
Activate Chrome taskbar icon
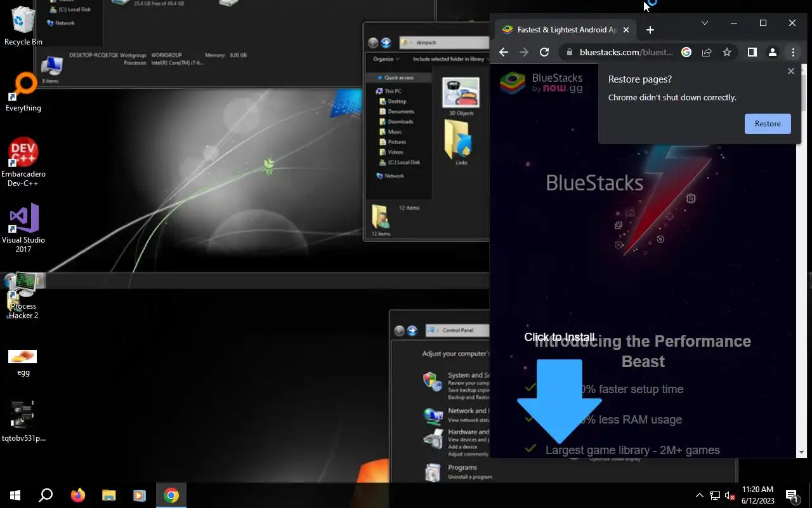171,495
